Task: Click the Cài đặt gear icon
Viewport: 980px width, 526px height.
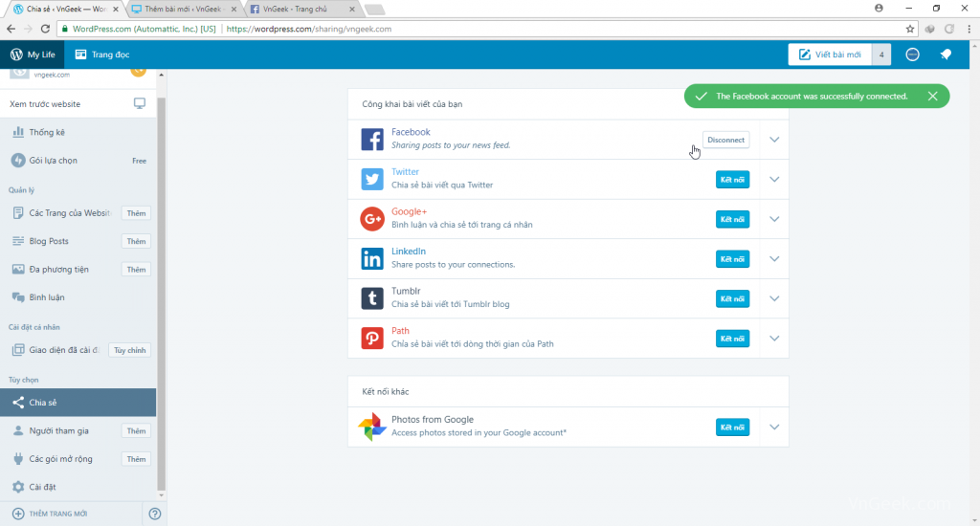Action: [18, 487]
